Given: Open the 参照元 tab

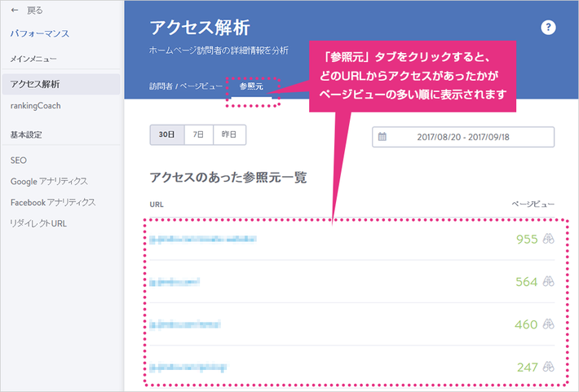Looking at the screenshot, I should tap(251, 86).
